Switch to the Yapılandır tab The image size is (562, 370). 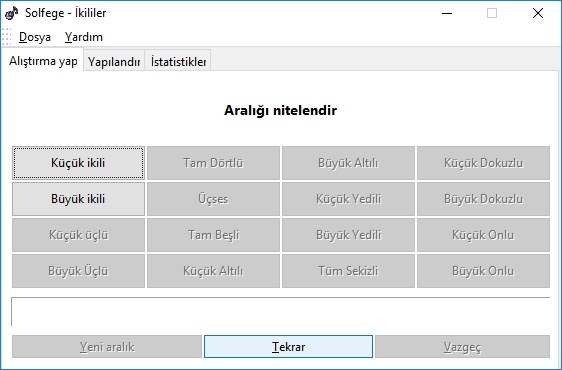114,61
